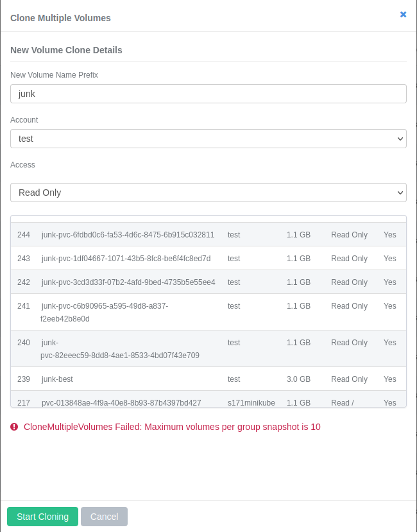Select volume ID 241 cell
Screen dimensions: 417x532
[24, 306]
